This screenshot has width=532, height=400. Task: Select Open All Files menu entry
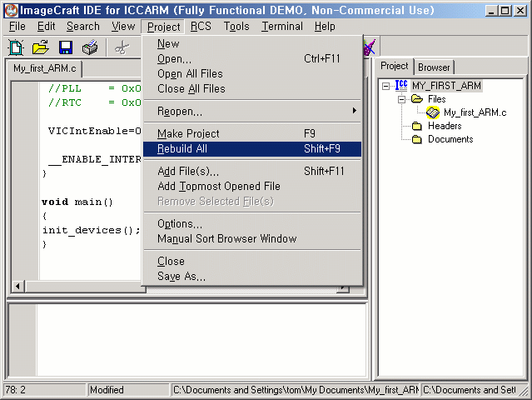coord(252,73)
